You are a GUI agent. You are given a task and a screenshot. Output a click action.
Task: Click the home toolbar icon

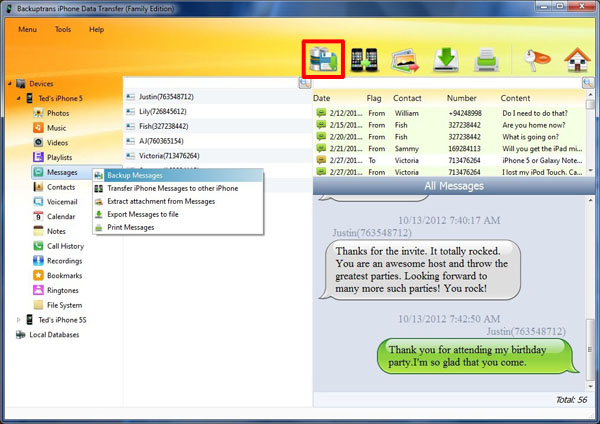click(x=577, y=59)
